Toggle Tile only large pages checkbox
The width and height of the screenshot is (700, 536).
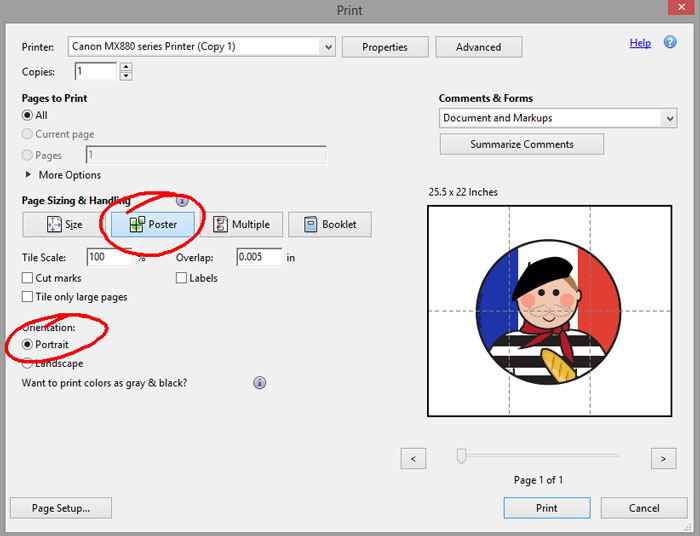click(27, 297)
